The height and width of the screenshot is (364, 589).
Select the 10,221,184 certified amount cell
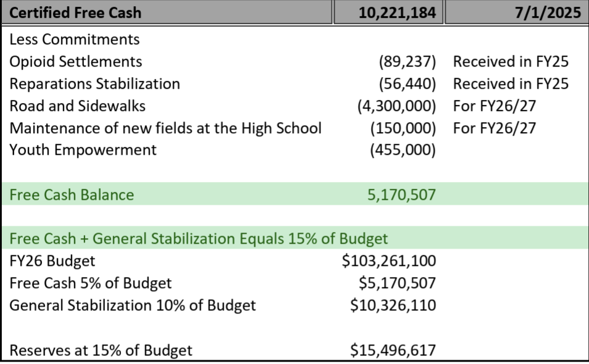[x=397, y=12]
